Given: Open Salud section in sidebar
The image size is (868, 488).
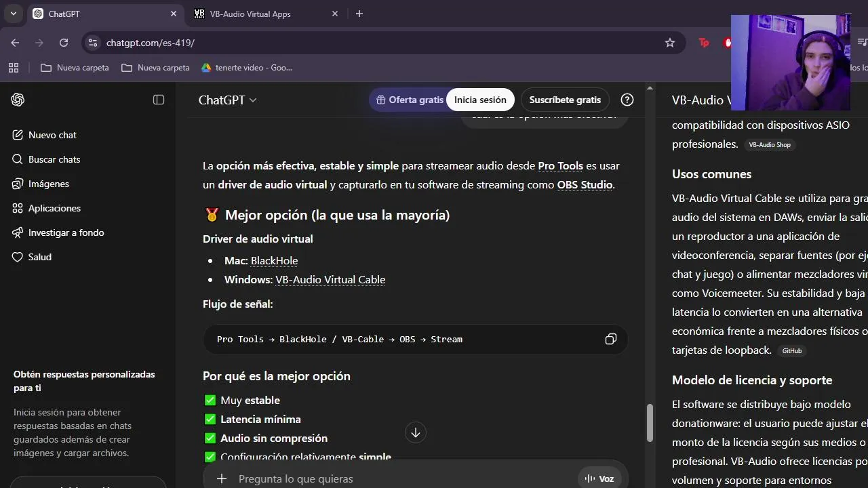Looking at the screenshot, I should point(32,257).
